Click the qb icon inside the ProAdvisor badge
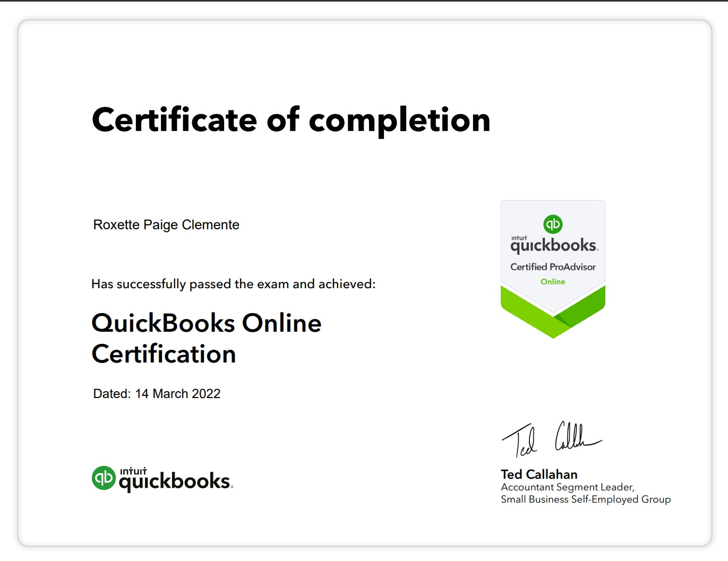This screenshot has width=728, height=561. (x=553, y=224)
